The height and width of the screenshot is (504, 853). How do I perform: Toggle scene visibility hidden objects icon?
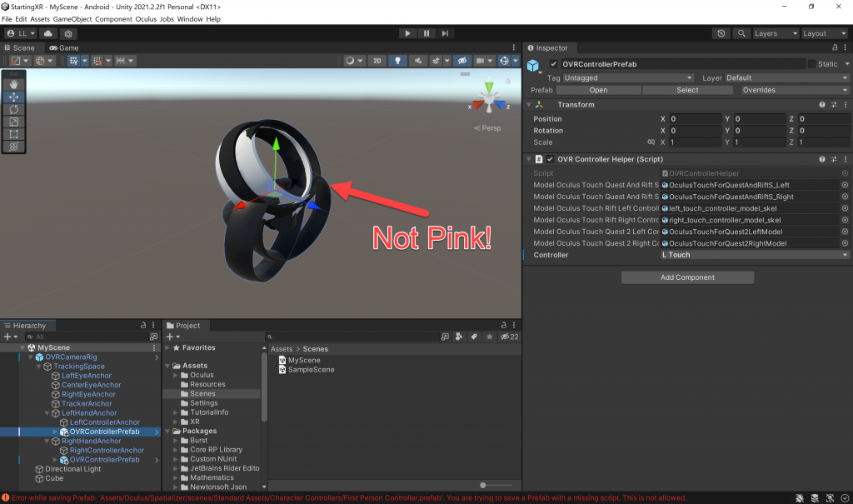461,61
